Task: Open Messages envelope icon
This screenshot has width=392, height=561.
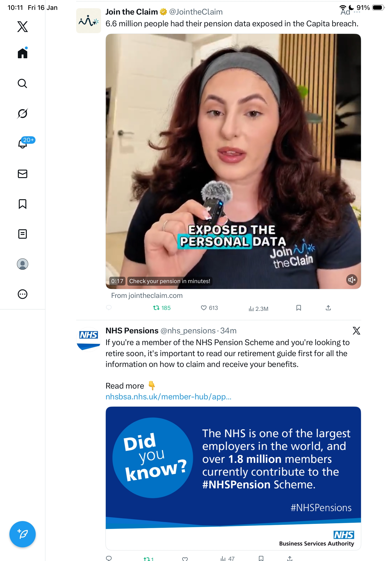Action: 23,174
